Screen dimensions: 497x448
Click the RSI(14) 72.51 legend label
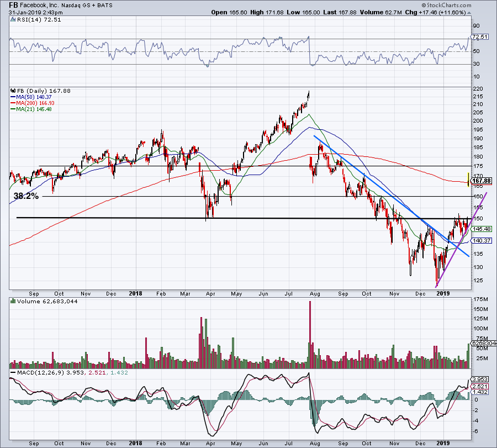[x=38, y=20]
